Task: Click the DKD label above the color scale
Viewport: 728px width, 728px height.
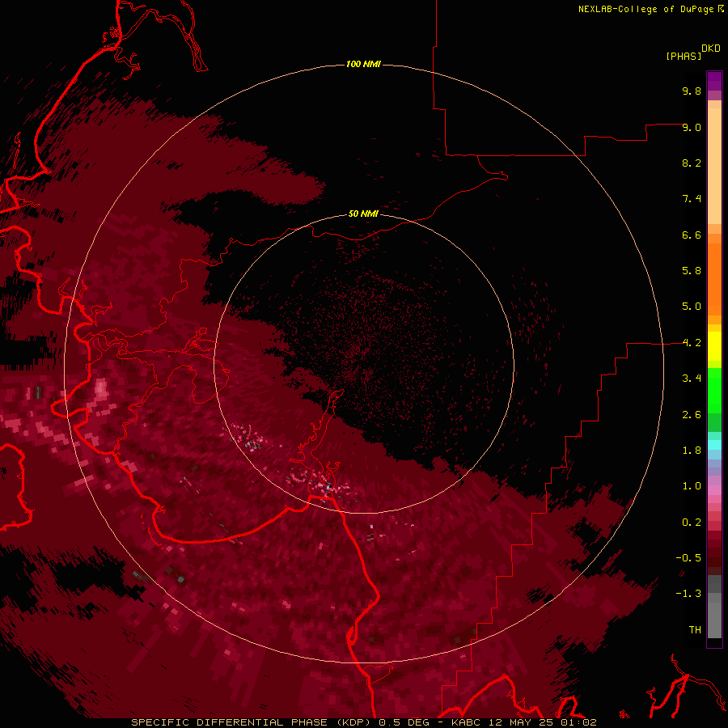Action: [x=711, y=49]
